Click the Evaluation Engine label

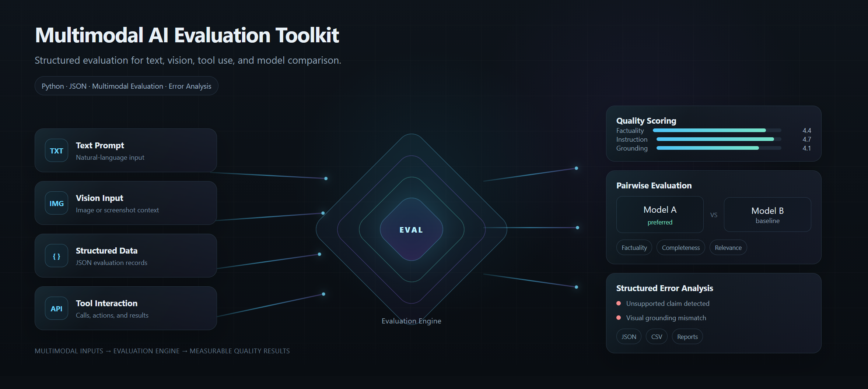pos(411,321)
